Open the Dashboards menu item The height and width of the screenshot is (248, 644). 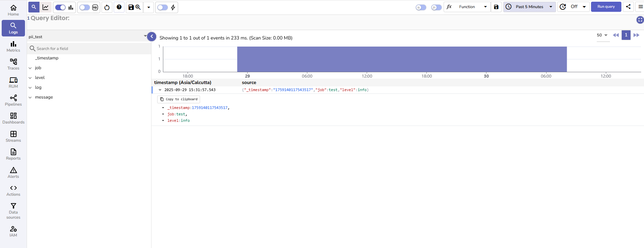(x=13, y=118)
